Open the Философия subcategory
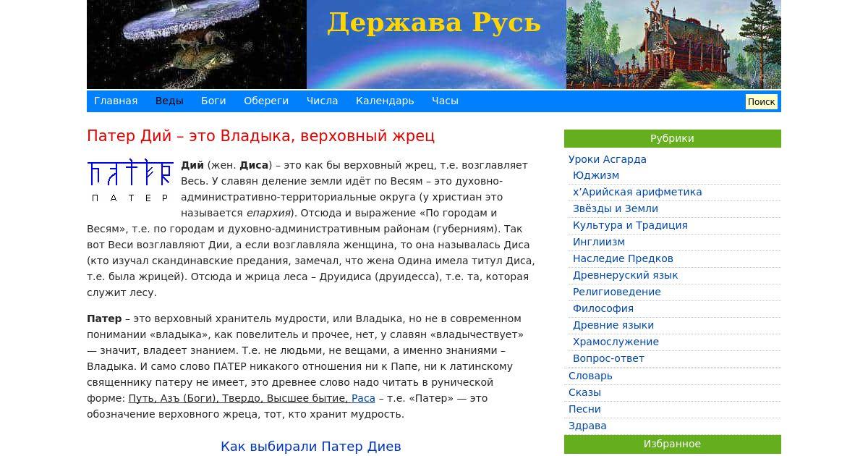The height and width of the screenshot is (456, 868). [x=603, y=308]
